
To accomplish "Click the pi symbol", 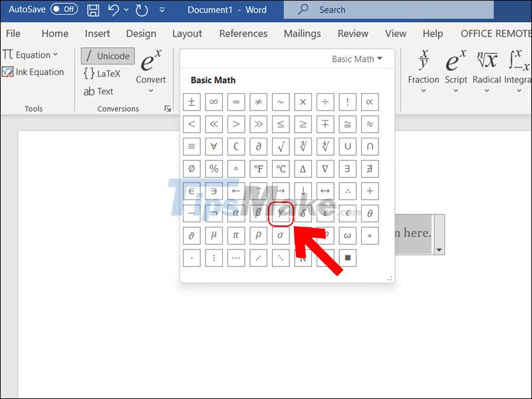I will (236, 235).
